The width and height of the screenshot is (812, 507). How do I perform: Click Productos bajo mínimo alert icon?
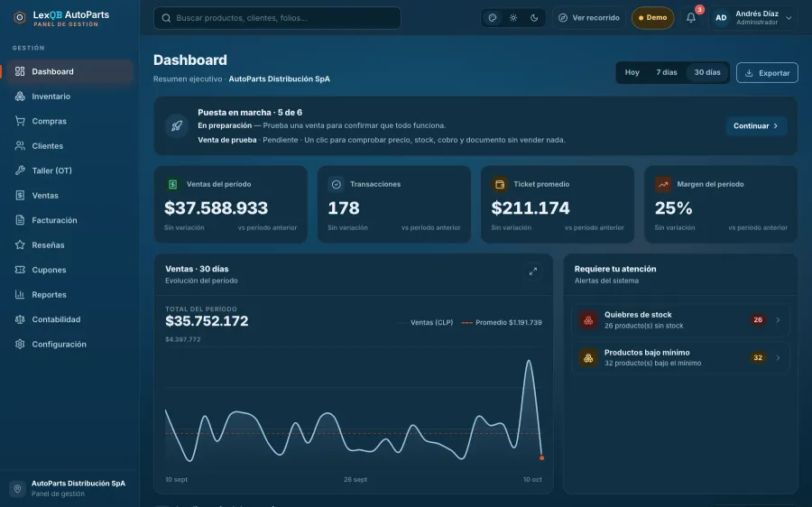588,358
